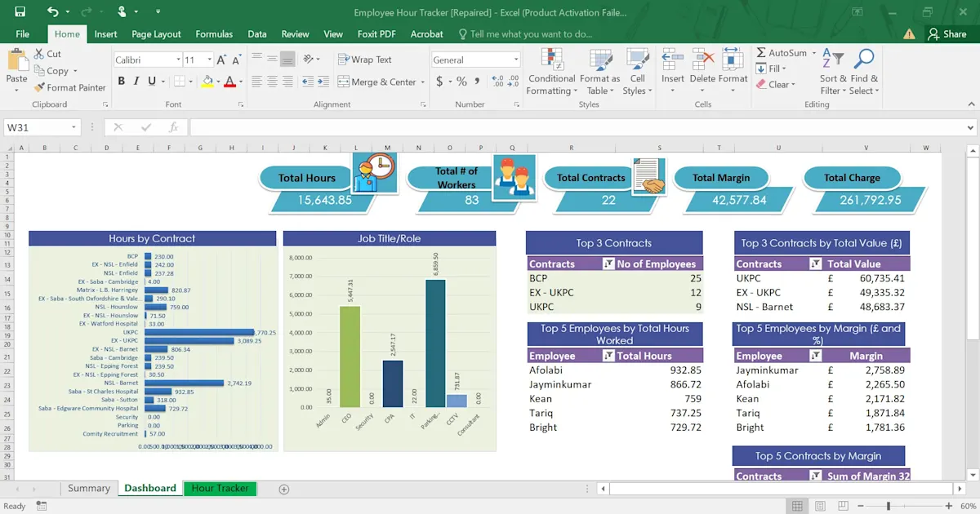Click the Share button
This screenshot has height=514, width=980.
coord(947,34)
